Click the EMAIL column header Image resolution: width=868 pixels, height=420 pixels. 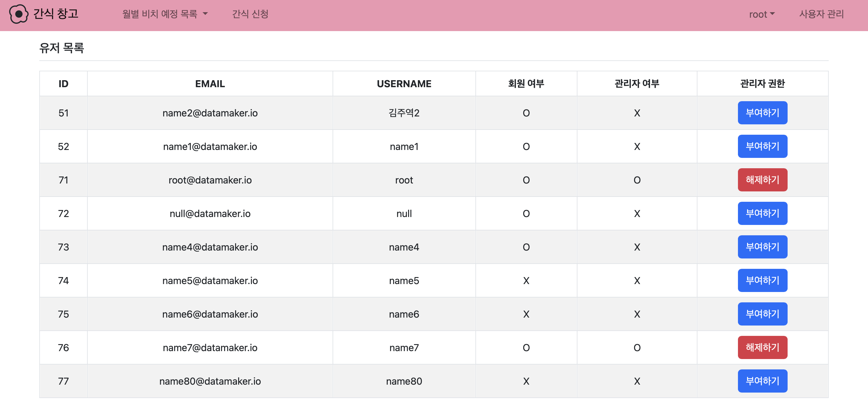coord(210,84)
